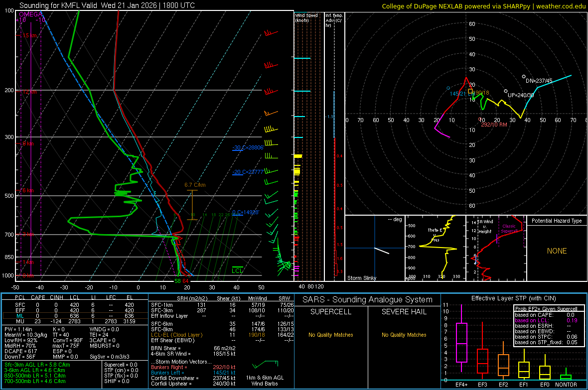This screenshot has width=588, height=390.
Task: Click the SHIP = 0.0 value
Action: click(117, 381)
